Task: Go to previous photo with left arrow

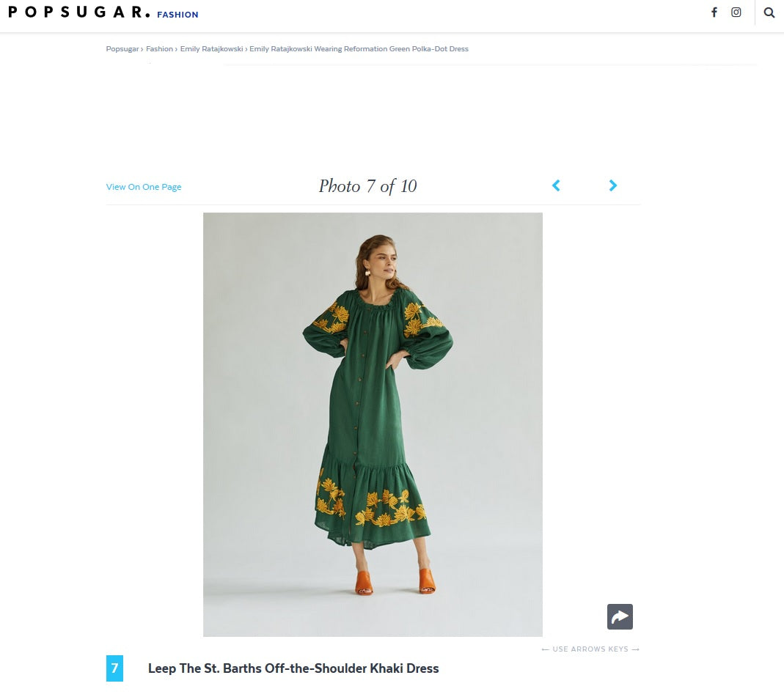Action: coord(556,185)
